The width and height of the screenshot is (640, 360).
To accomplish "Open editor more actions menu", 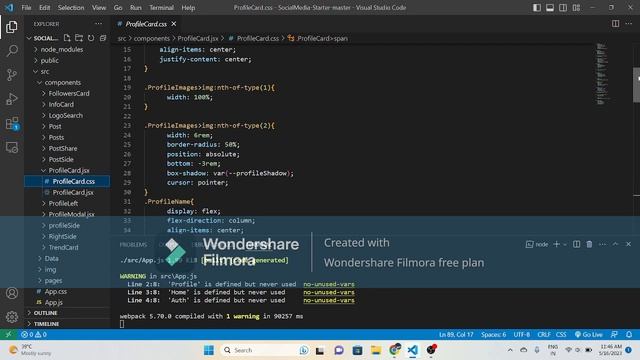I will pyautogui.click(x=629, y=24).
